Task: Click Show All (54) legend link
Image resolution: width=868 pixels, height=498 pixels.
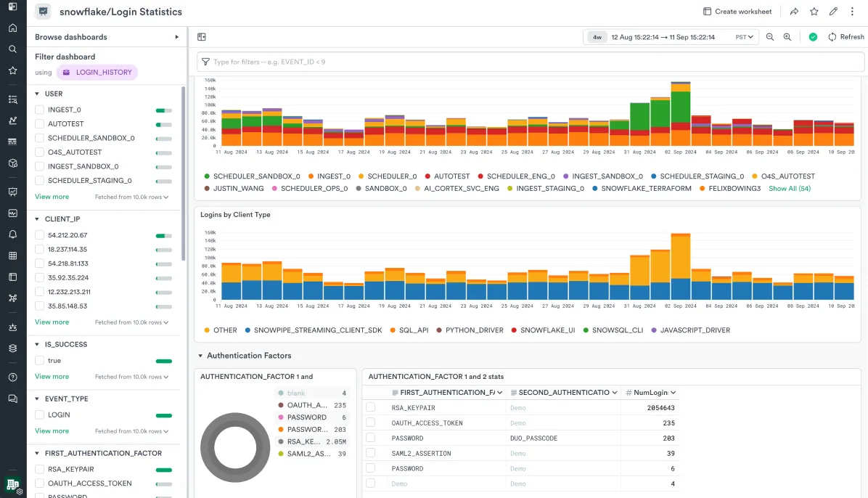Action: point(790,188)
